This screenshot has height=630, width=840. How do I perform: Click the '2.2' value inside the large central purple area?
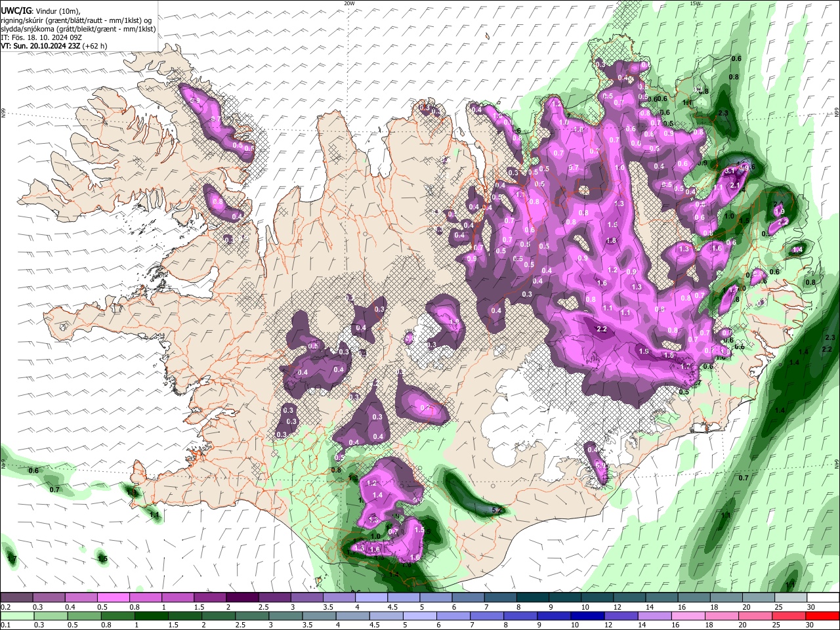coord(602,329)
